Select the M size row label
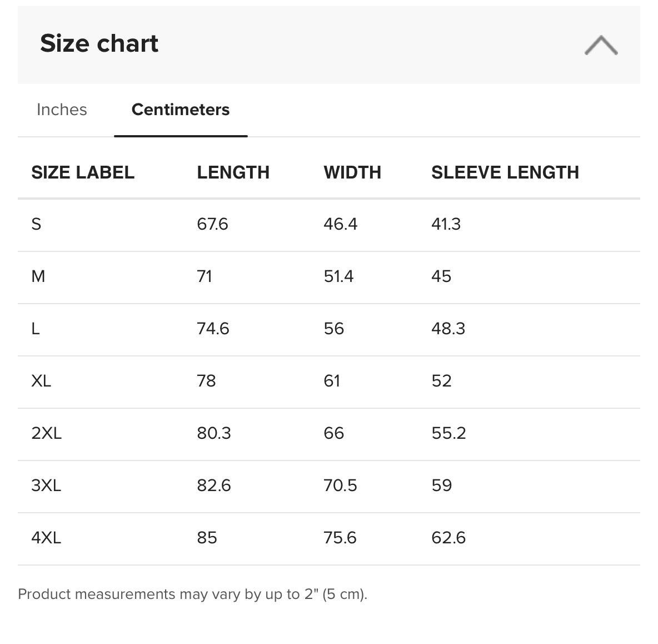 38,276
